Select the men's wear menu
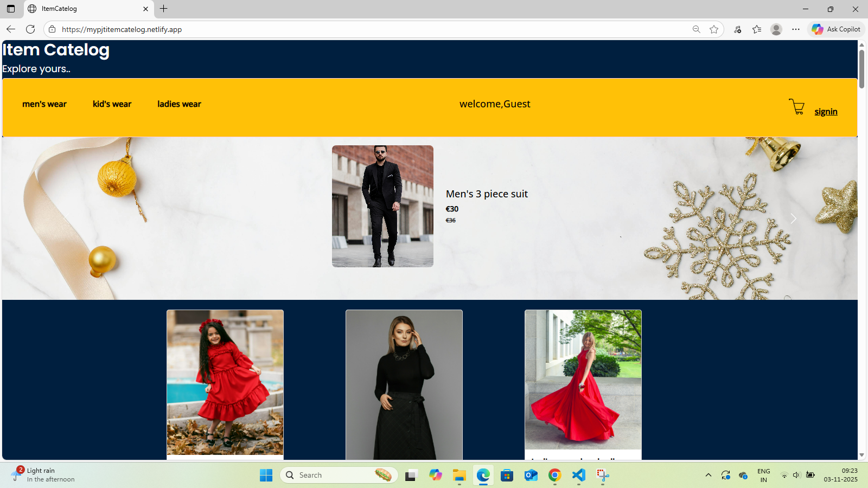The image size is (868, 488). [x=44, y=104]
